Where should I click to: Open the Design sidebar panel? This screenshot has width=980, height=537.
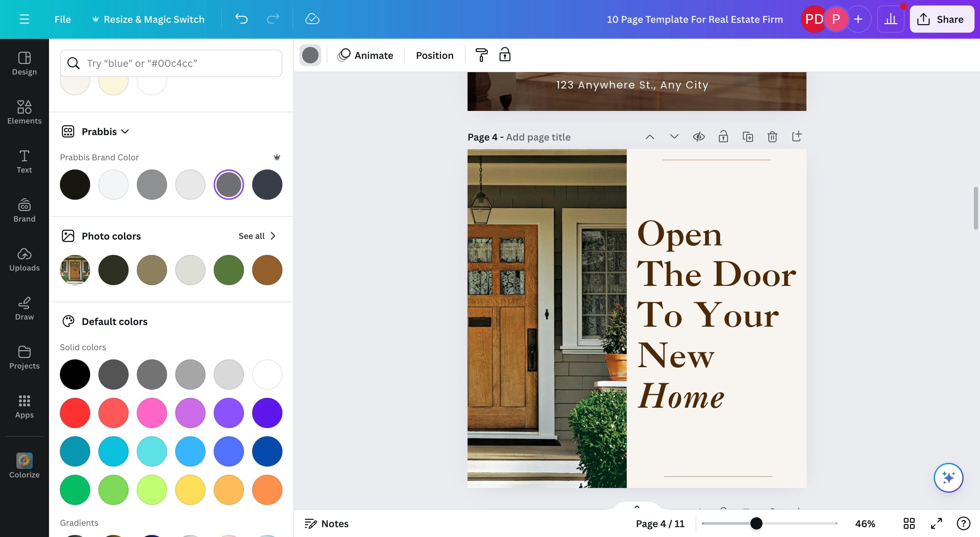coord(24,64)
